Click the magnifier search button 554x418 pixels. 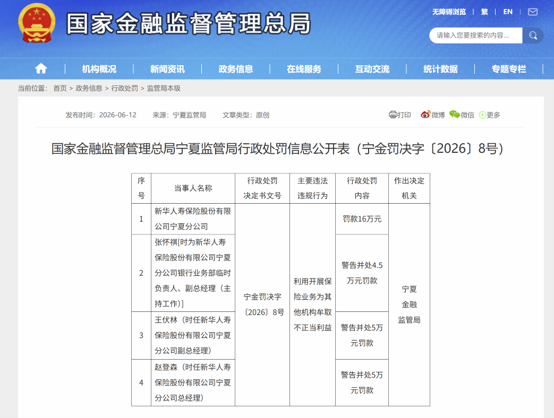tap(533, 35)
